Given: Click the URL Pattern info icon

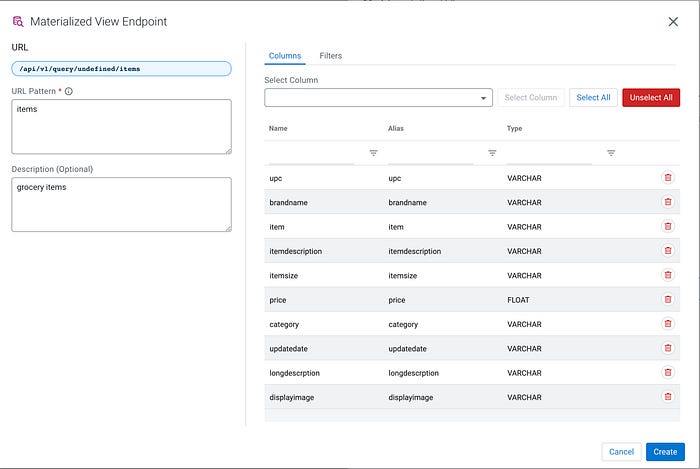Looking at the screenshot, I should click(x=68, y=91).
